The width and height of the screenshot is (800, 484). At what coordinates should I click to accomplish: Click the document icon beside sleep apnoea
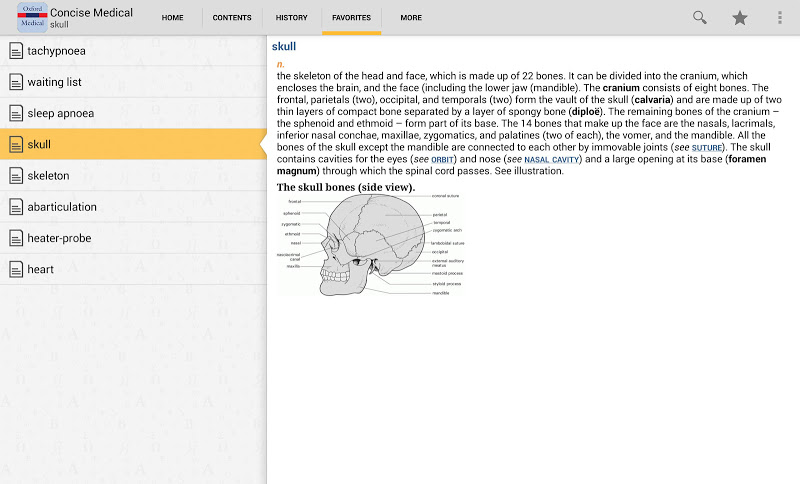click(x=16, y=113)
